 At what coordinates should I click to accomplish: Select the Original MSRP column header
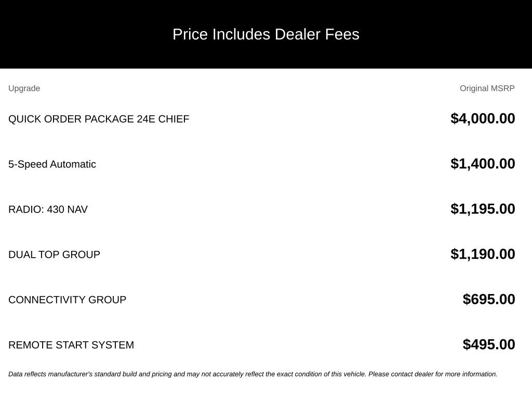point(487,88)
